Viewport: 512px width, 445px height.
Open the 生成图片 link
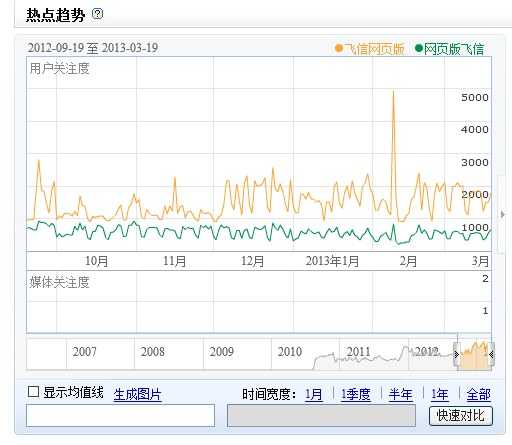tap(137, 394)
